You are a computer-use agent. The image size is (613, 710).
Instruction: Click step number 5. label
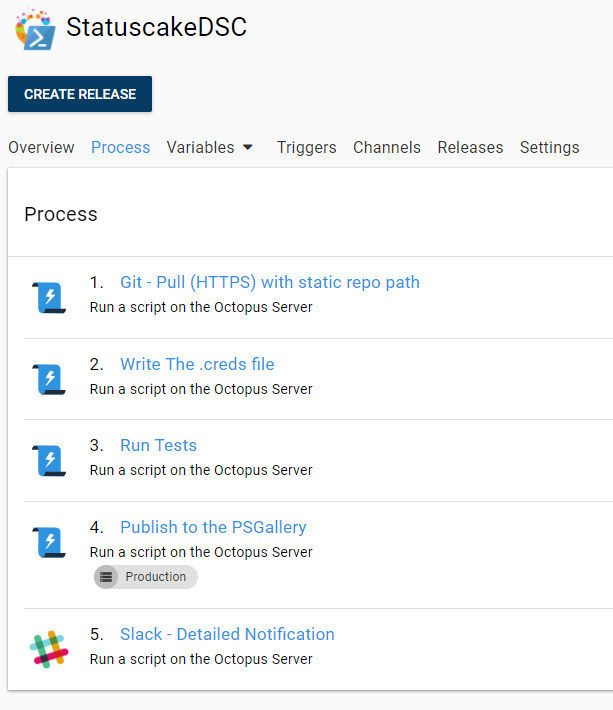96,634
